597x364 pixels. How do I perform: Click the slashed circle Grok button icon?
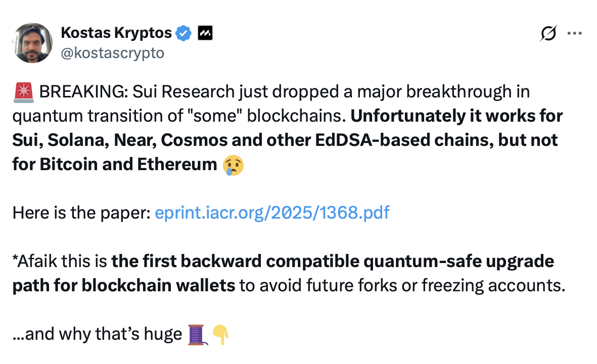click(547, 32)
